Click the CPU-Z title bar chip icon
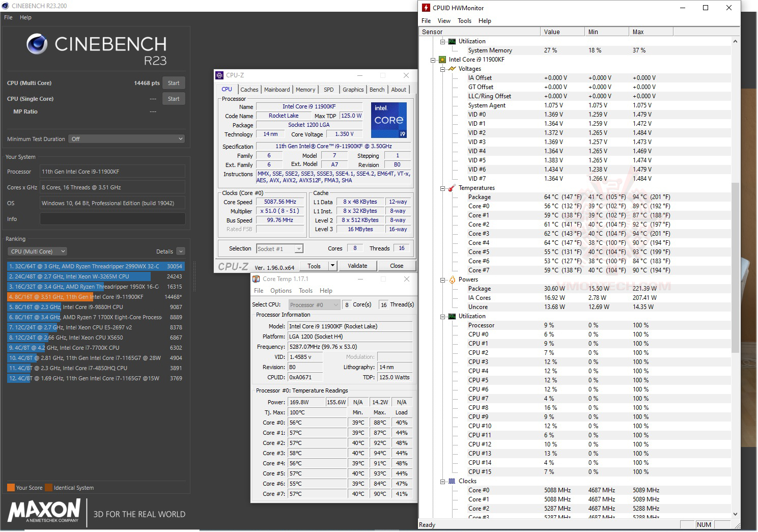The image size is (758, 532). [x=219, y=75]
